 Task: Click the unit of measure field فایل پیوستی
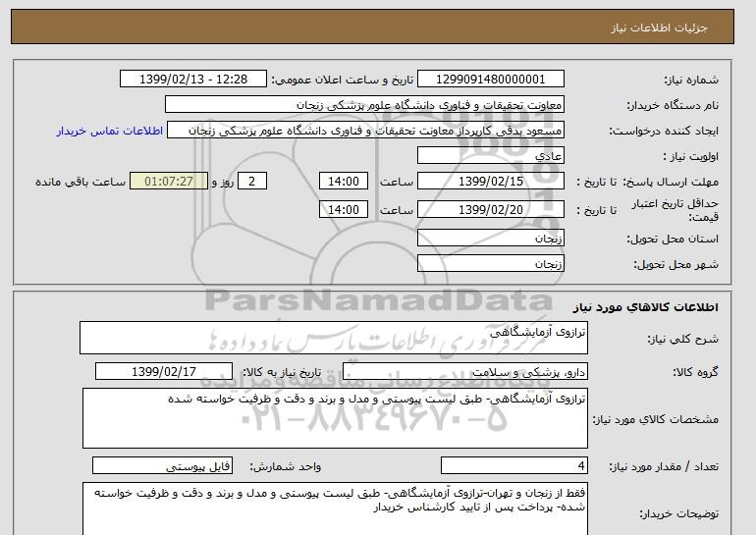click(162, 465)
